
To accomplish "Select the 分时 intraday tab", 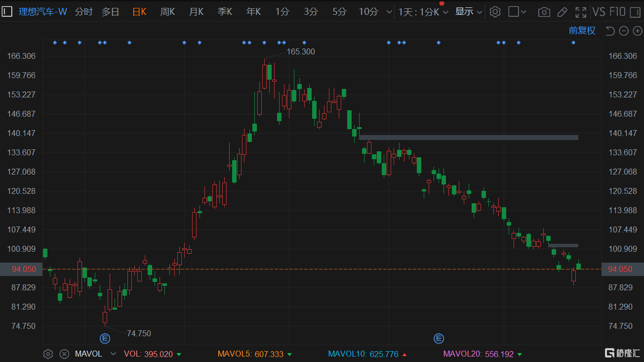I will click(83, 12).
